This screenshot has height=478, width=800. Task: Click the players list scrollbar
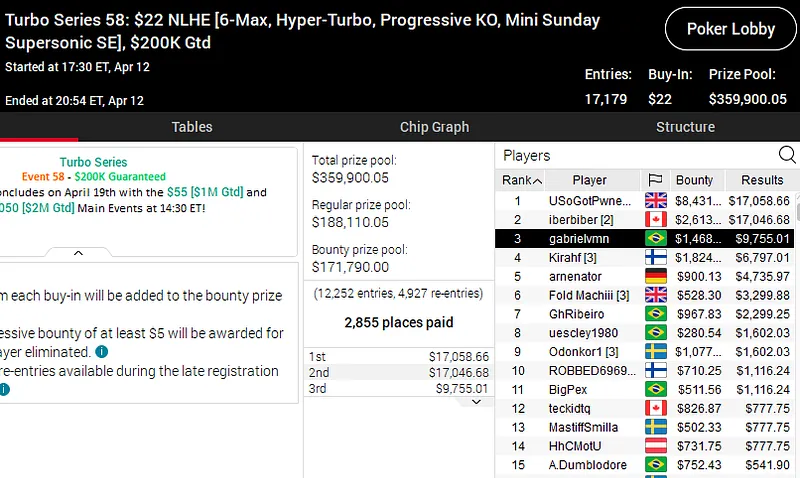pyautogui.click(x=796, y=300)
